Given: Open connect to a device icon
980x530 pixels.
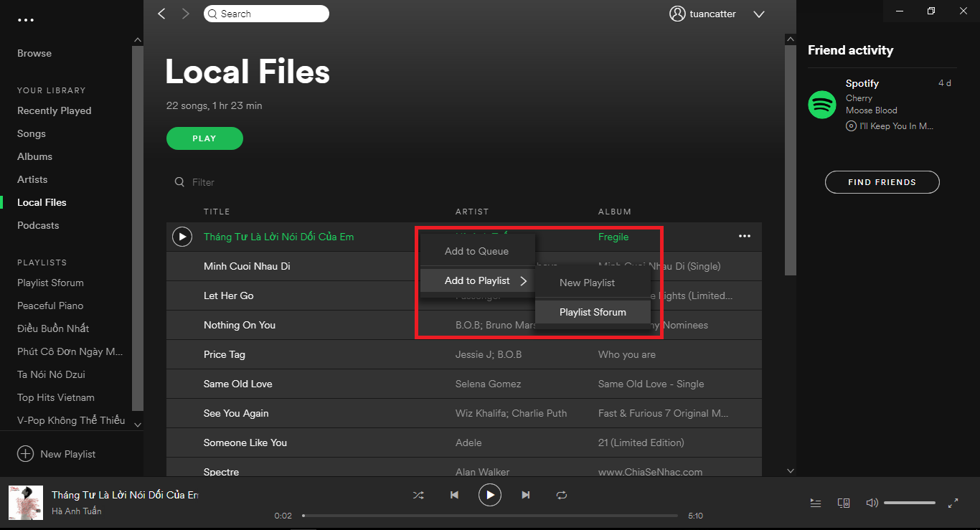Looking at the screenshot, I should coord(844,503).
